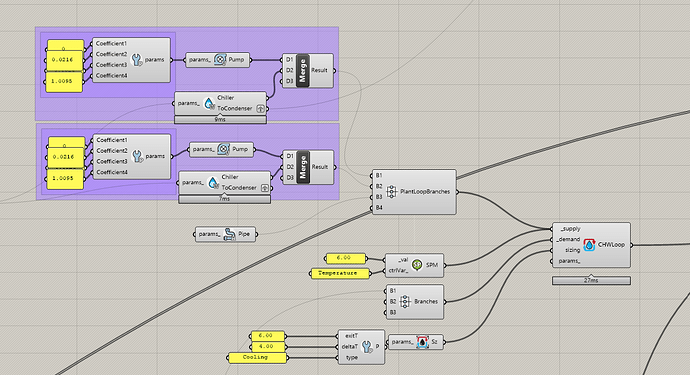Click the Chiller icon above 7ms label
This screenshot has width=690, height=375.
pos(213,182)
